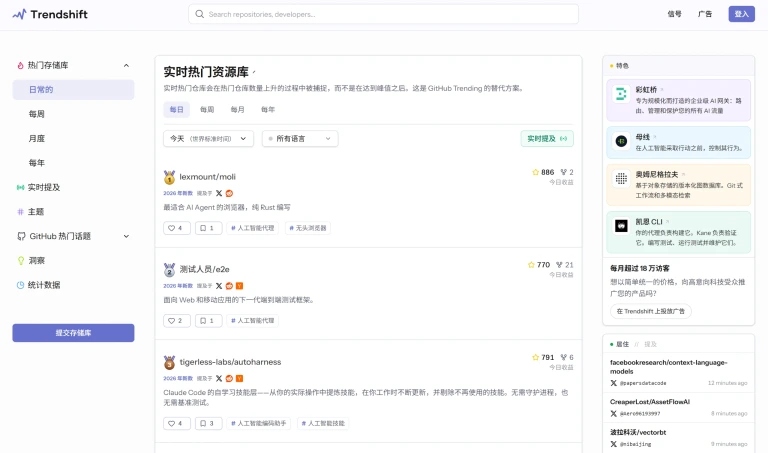This screenshot has height=453, width=768.
Task: Click the #无头浏览器 tag
Action: pyautogui.click(x=308, y=228)
